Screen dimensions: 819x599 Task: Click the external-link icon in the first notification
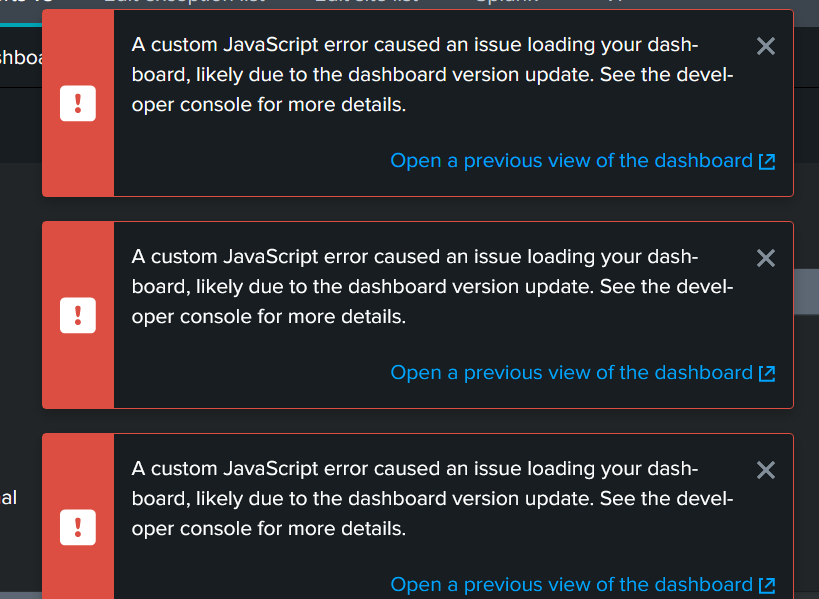767,162
